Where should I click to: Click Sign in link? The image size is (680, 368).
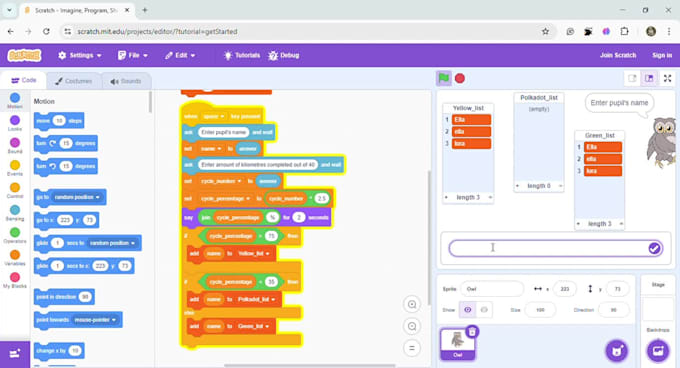[x=662, y=55]
